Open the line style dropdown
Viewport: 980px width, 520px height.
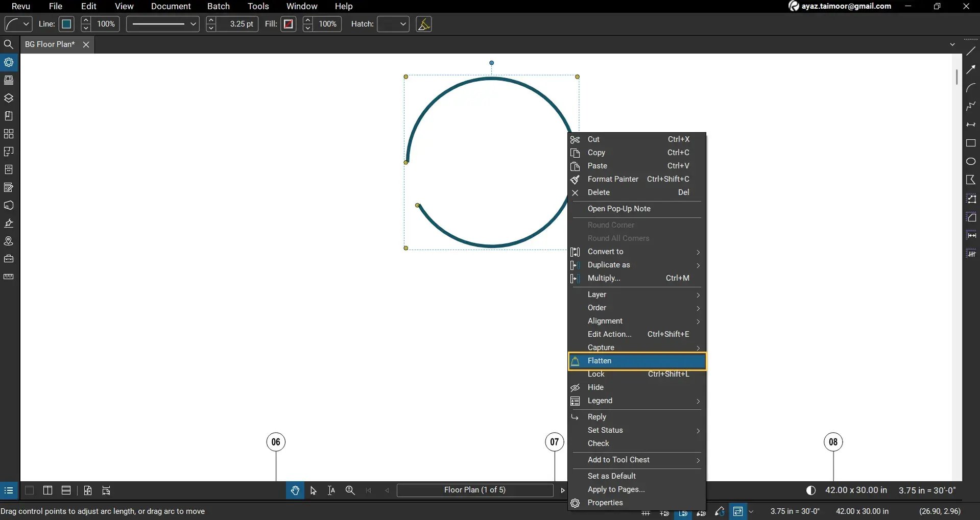tap(162, 24)
